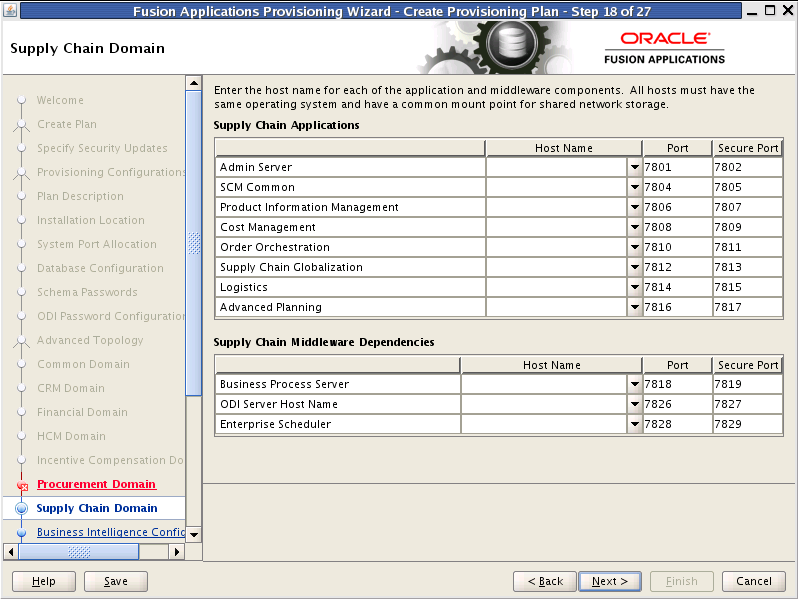Open SCM Common host name dropdown
The height and width of the screenshot is (599, 798).
[634, 187]
